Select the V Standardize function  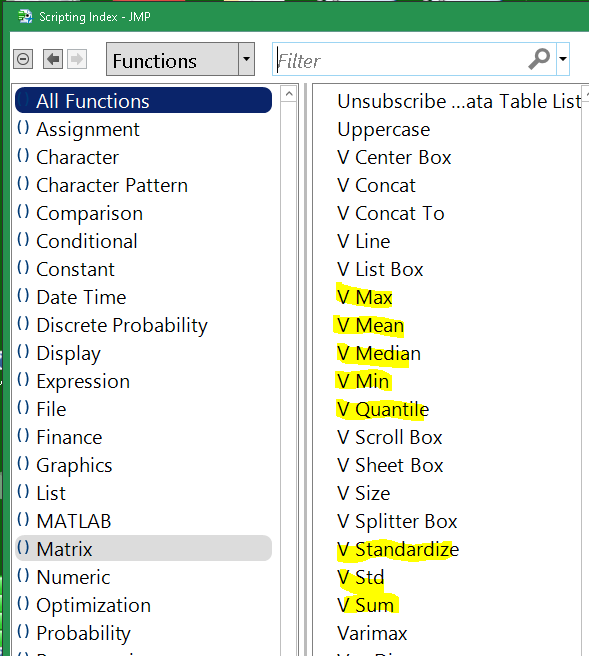click(x=398, y=549)
